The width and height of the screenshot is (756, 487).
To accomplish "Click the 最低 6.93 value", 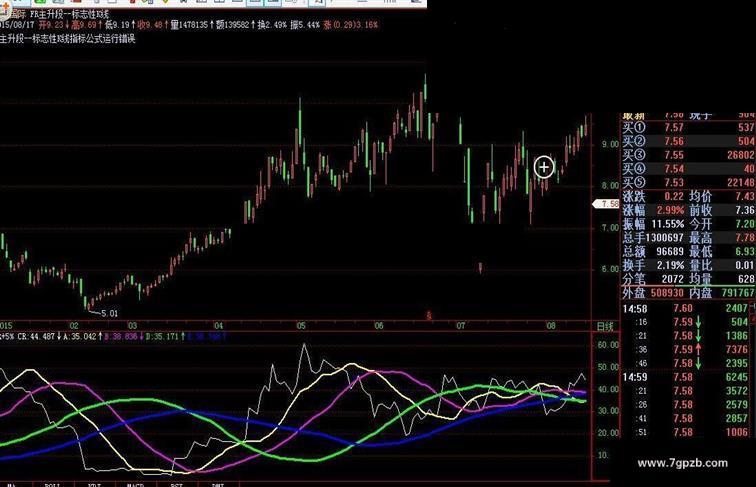I will [x=745, y=251].
